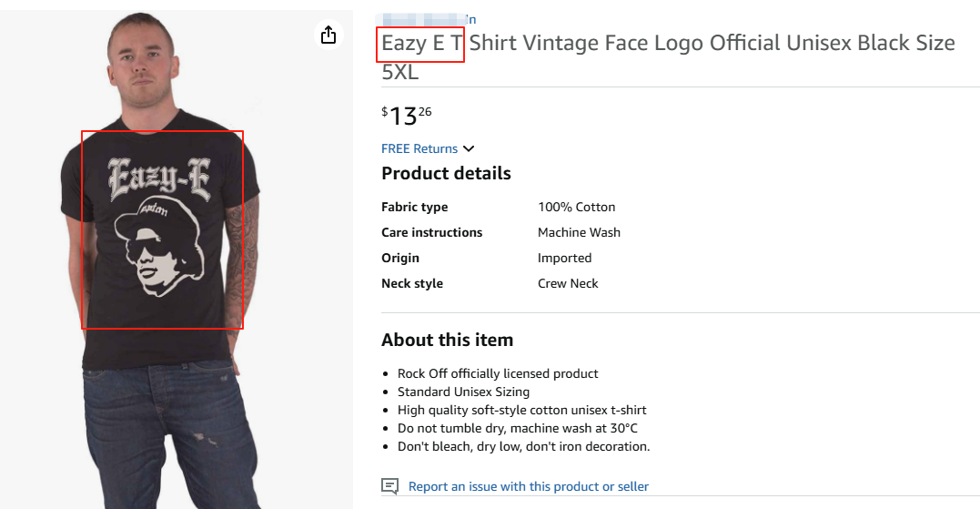Click the Product details heading
Screen dimensions: 980x509
(446, 173)
